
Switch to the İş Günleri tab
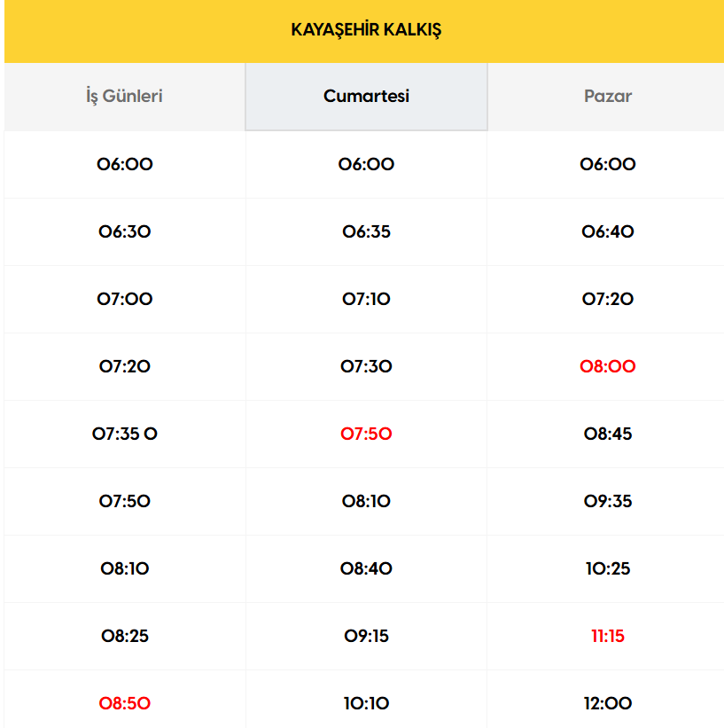pos(125,97)
